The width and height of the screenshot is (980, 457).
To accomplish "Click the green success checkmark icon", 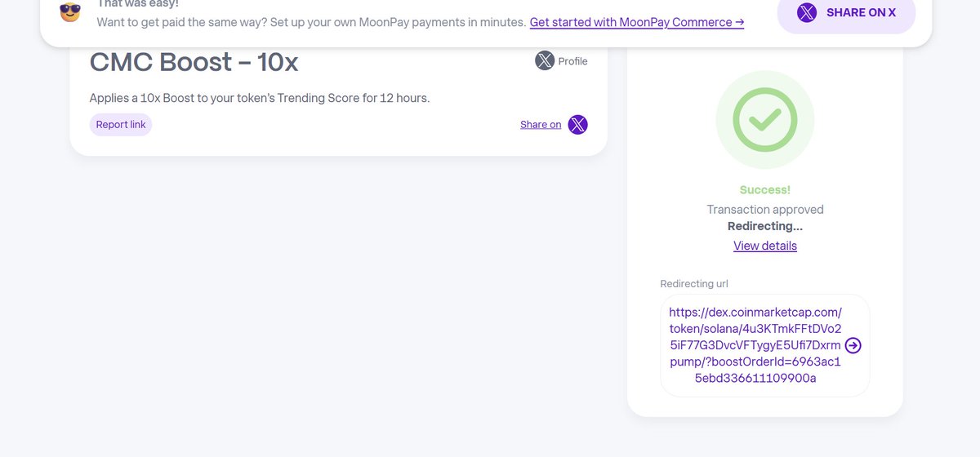I will 765,120.
